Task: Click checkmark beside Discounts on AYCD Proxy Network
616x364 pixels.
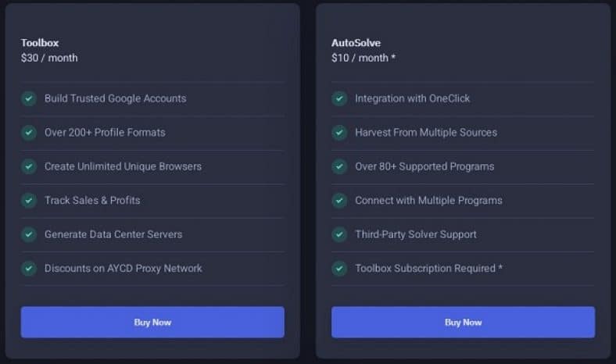Action: click(29, 269)
